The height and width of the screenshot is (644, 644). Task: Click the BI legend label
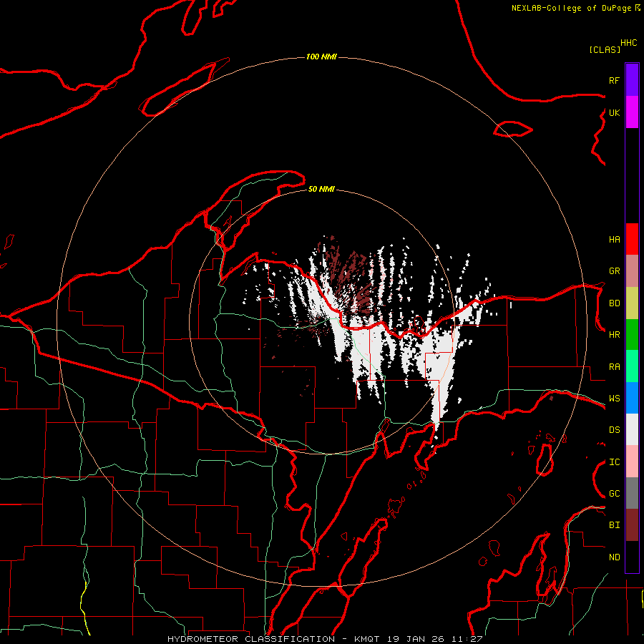[614, 525]
